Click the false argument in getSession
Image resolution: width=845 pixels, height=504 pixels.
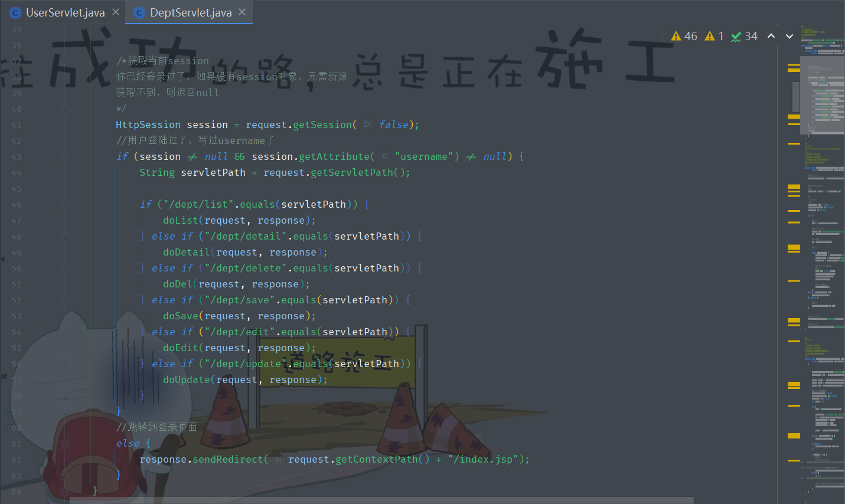pos(393,125)
